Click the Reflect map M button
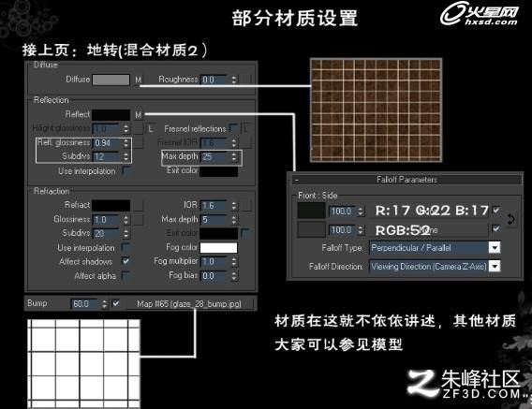Viewport: 532px width, 409px height. click(x=138, y=114)
